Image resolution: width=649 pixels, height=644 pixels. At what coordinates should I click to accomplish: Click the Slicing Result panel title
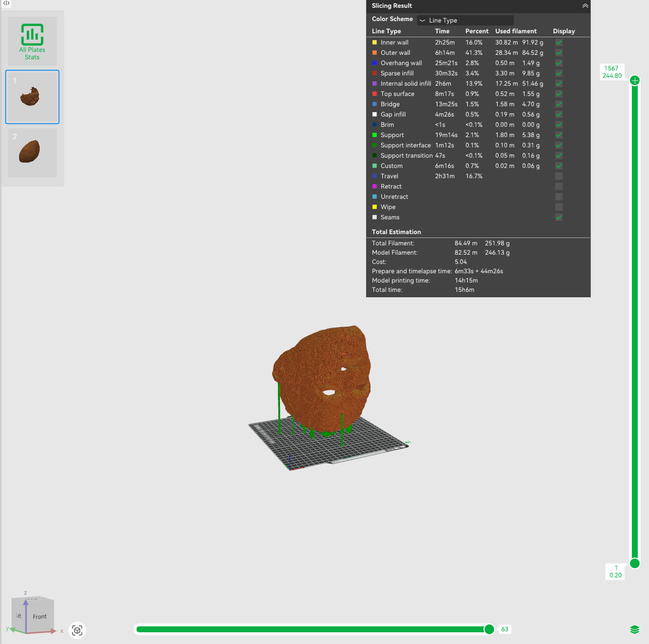(x=392, y=6)
